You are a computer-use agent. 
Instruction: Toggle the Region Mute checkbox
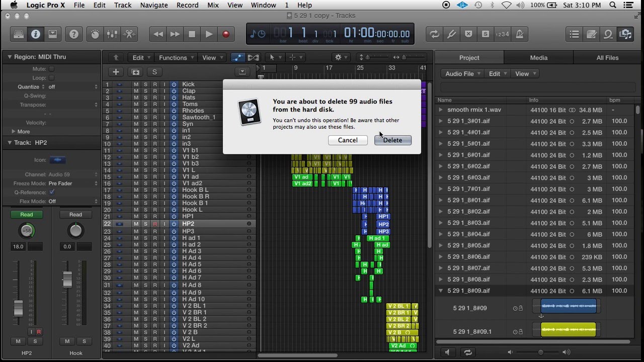click(x=51, y=69)
